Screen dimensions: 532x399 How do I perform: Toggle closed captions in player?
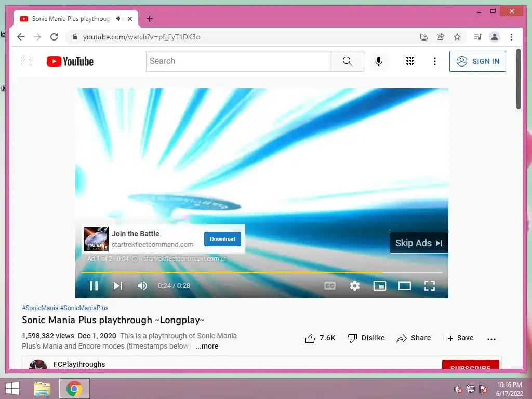pos(329,286)
